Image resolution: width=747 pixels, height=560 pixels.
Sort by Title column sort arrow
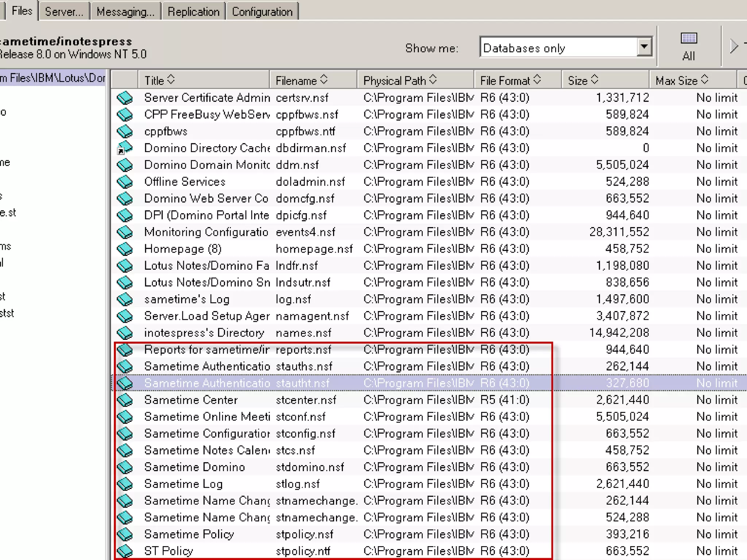(x=171, y=79)
